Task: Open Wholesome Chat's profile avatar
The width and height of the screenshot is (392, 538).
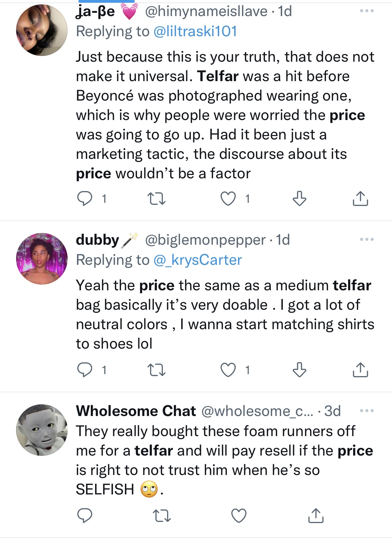Action: click(42, 430)
